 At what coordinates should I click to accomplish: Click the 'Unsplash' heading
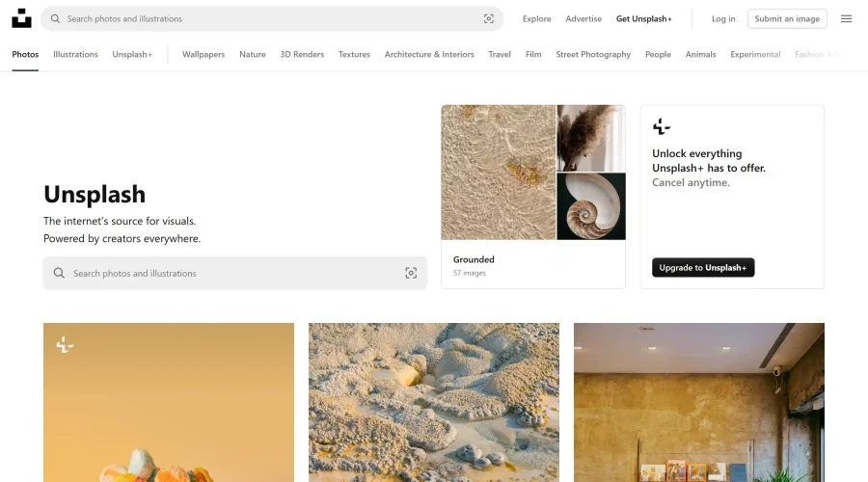[x=95, y=194]
